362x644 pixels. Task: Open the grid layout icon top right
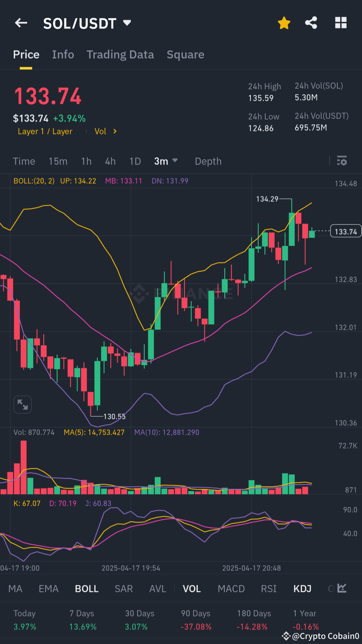click(341, 23)
